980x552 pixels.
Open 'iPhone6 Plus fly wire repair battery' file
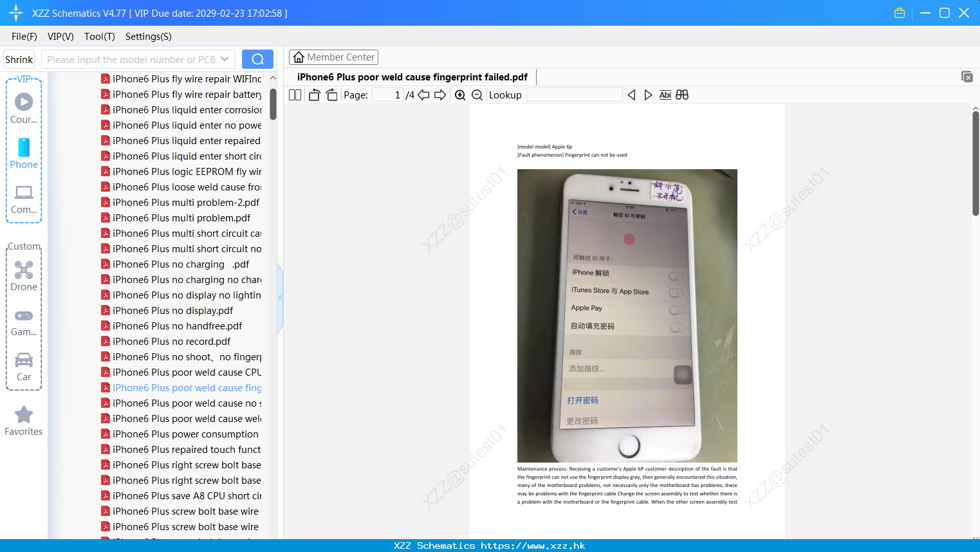pyautogui.click(x=181, y=95)
